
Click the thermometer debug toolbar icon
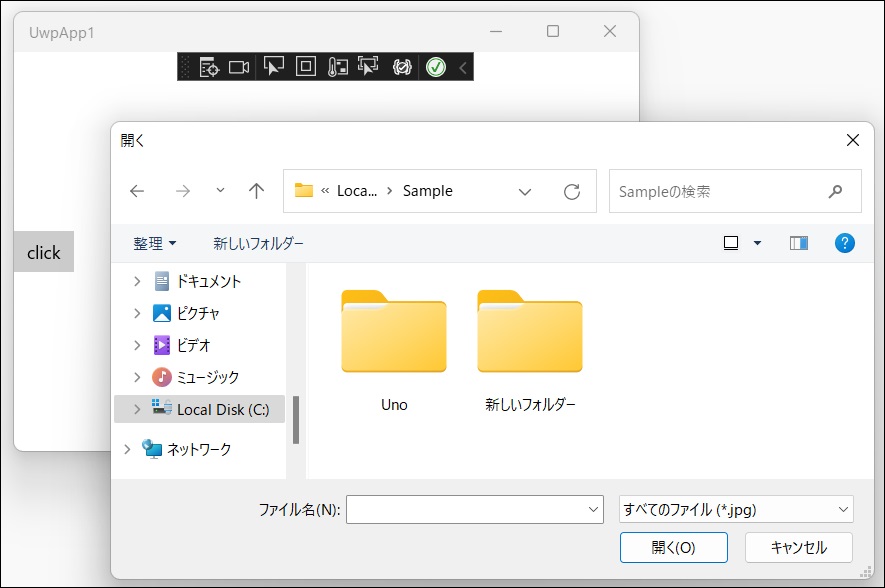[x=336, y=67]
